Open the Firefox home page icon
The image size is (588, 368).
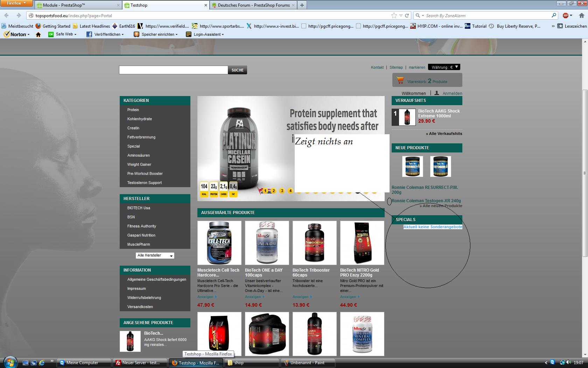(x=581, y=15)
